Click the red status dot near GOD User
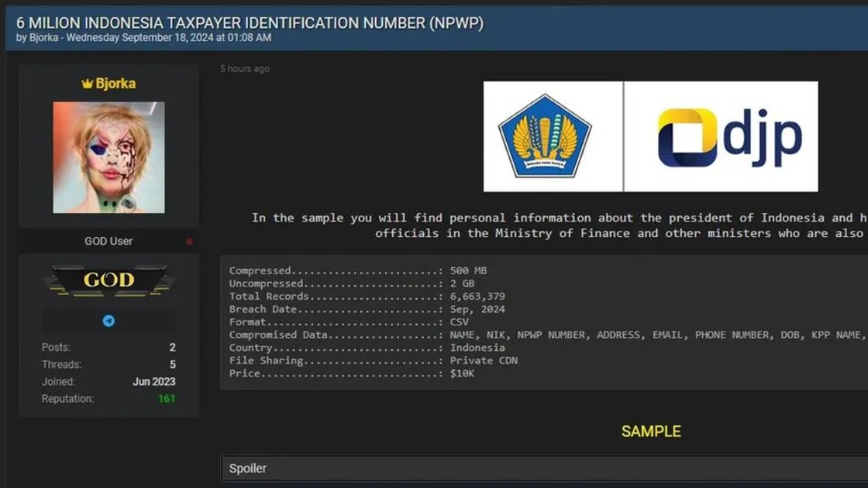868x488 pixels. (x=189, y=242)
